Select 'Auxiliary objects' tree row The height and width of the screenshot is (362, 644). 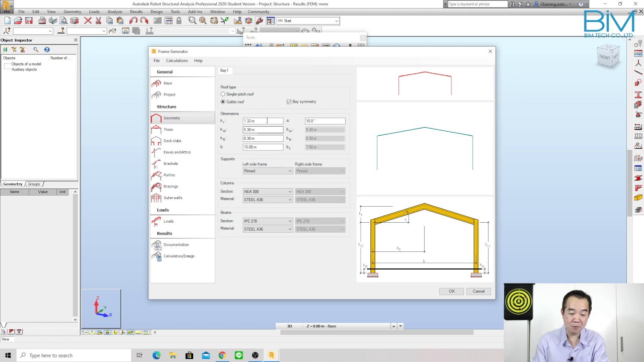pos(24,69)
